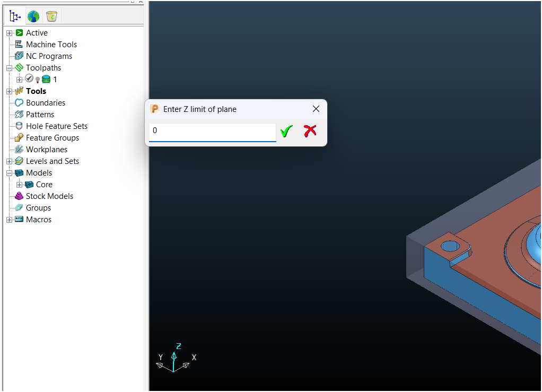Click the Stock Models purple icon
This screenshot has width=542, height=392.
point(19,196)
